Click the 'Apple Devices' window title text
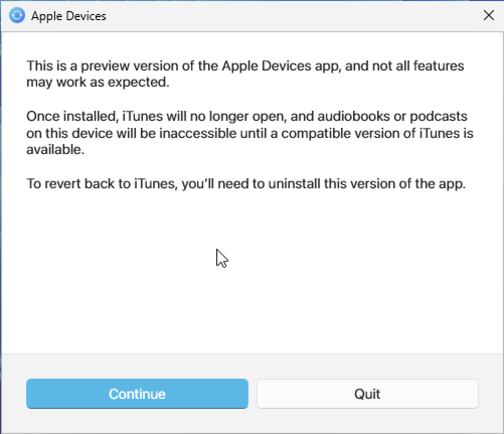Screen dimensions: 504x434 pyautogui.click(x=68, y=16)
